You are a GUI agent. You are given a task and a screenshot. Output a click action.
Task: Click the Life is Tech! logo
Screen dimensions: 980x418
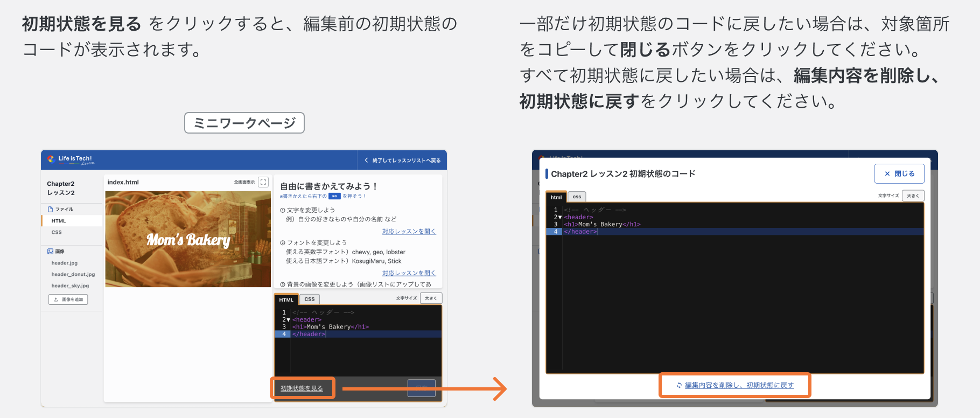click(71, 159)
